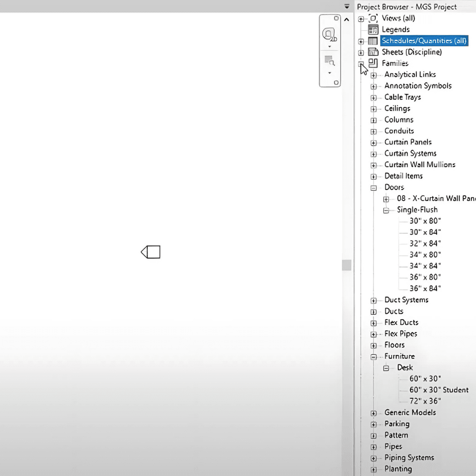Click the Families icon in the browser

[x=373, y=63]
